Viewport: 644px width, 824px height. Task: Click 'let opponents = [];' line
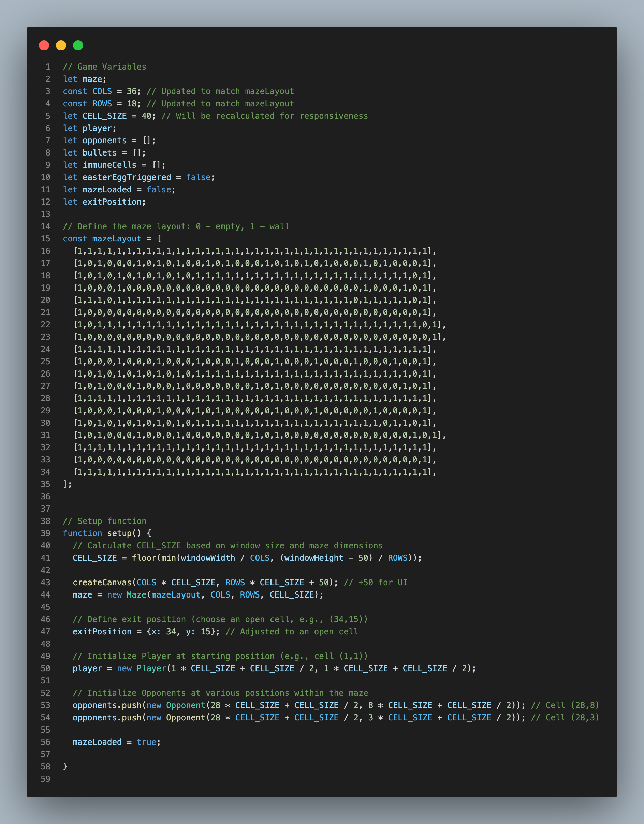[x=109, y=141]
